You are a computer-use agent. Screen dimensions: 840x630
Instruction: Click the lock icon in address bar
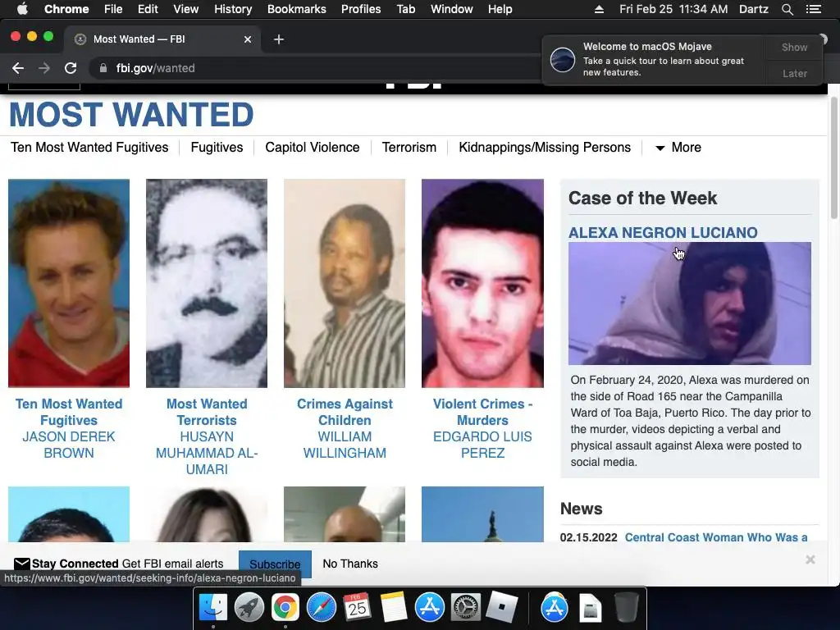click(x=103, y=68)
